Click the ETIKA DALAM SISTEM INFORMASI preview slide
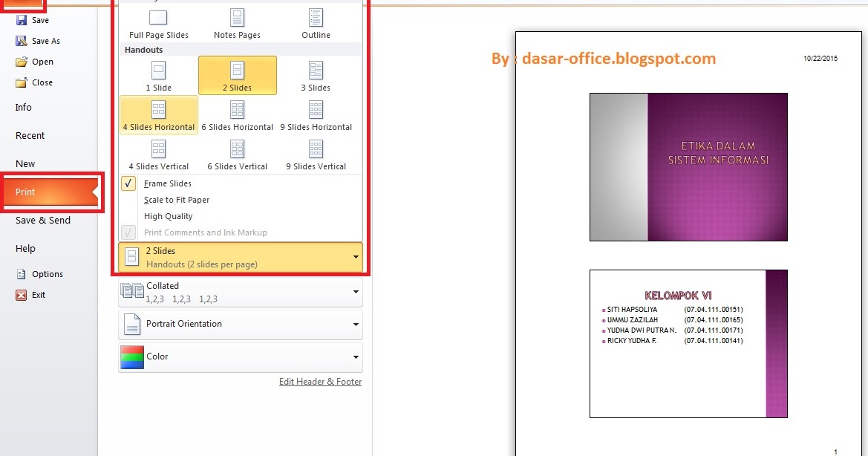Screen dimensions: 868x456 click(x=688, y=167)
